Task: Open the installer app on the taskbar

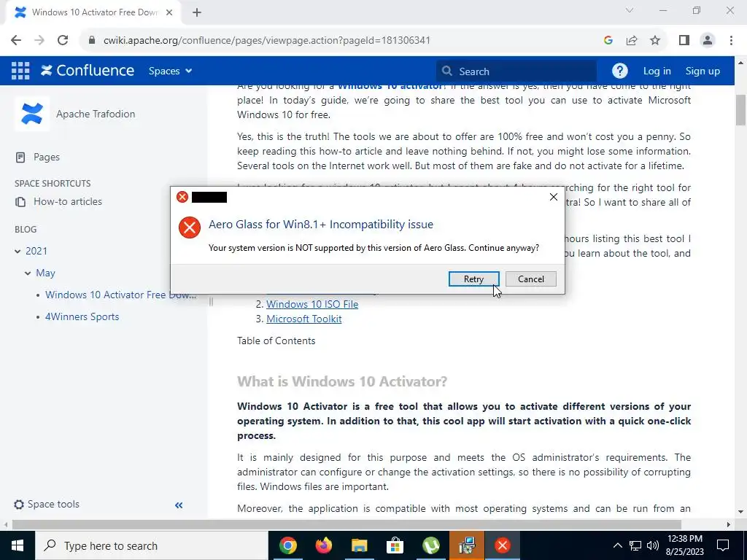Action: tap(466, 545)
